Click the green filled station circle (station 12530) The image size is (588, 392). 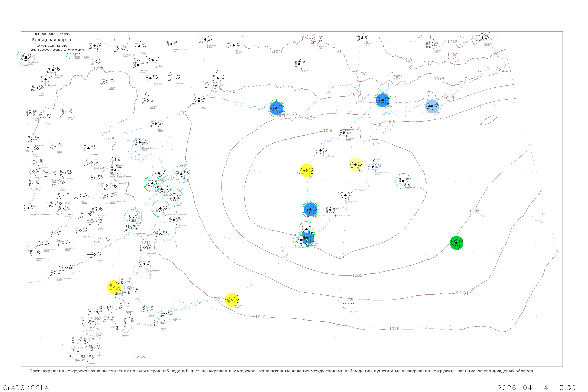click(x=456, y=243)
